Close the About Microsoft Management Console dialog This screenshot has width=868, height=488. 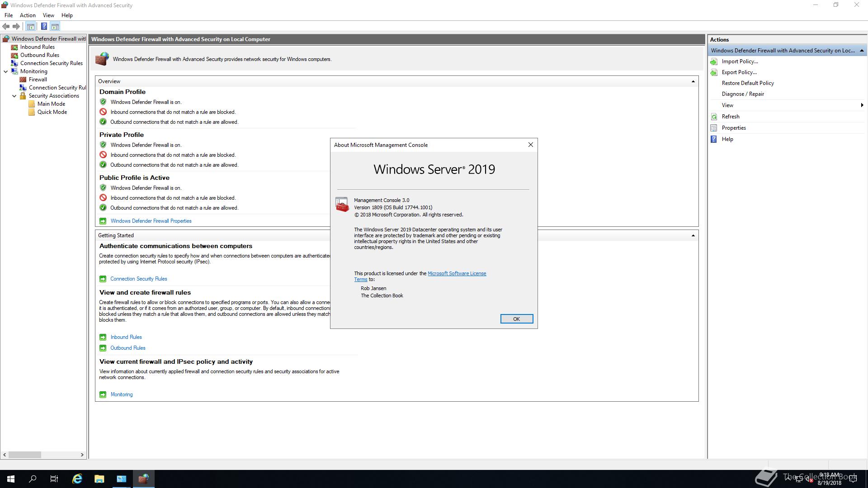[531, 145]
